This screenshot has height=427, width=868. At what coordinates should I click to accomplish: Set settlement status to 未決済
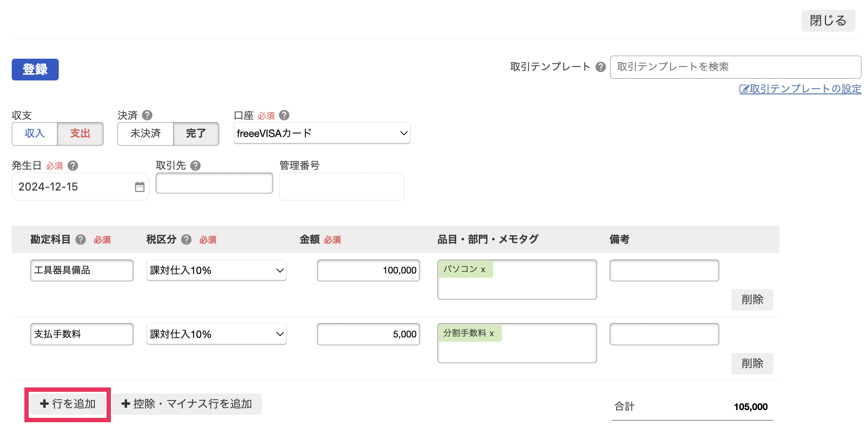(146, 133)
